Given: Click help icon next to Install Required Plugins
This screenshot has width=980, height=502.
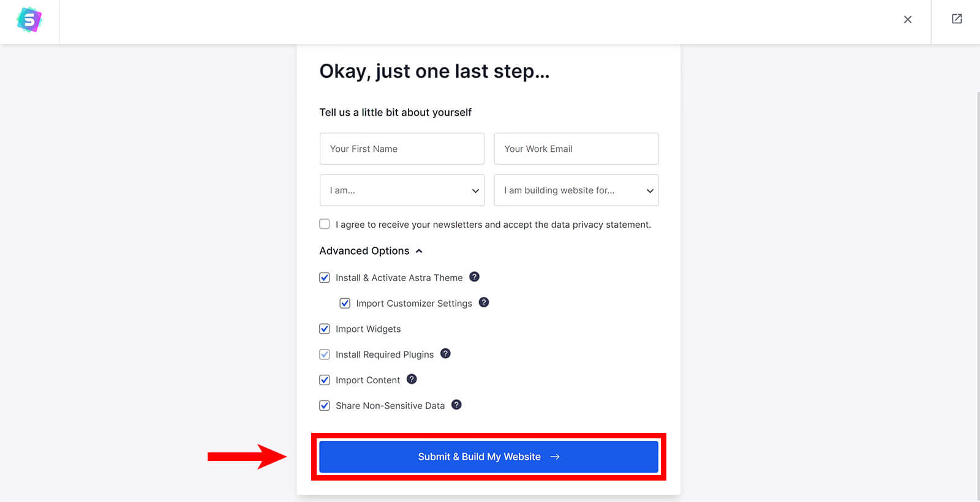Looking at the screenshot, I should tap(445, 353).
